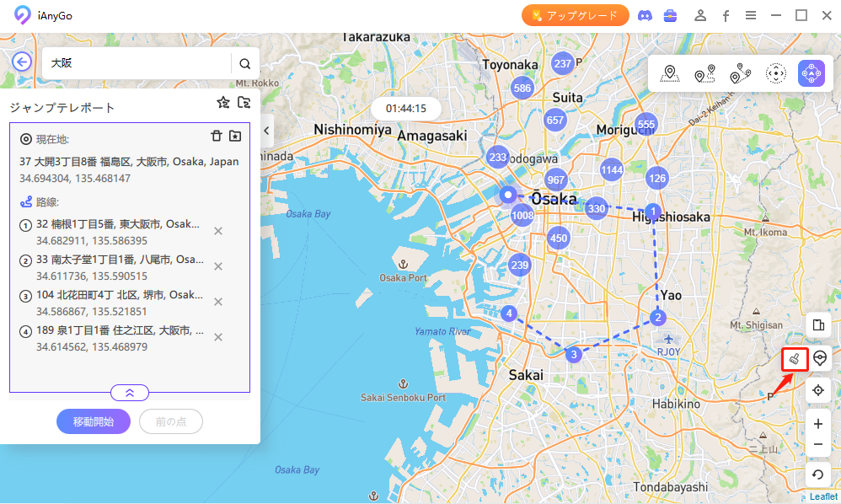Screen dimensions: 841x504
Task: Switch to Multi-spot route mode
Action: pos(740,73)
